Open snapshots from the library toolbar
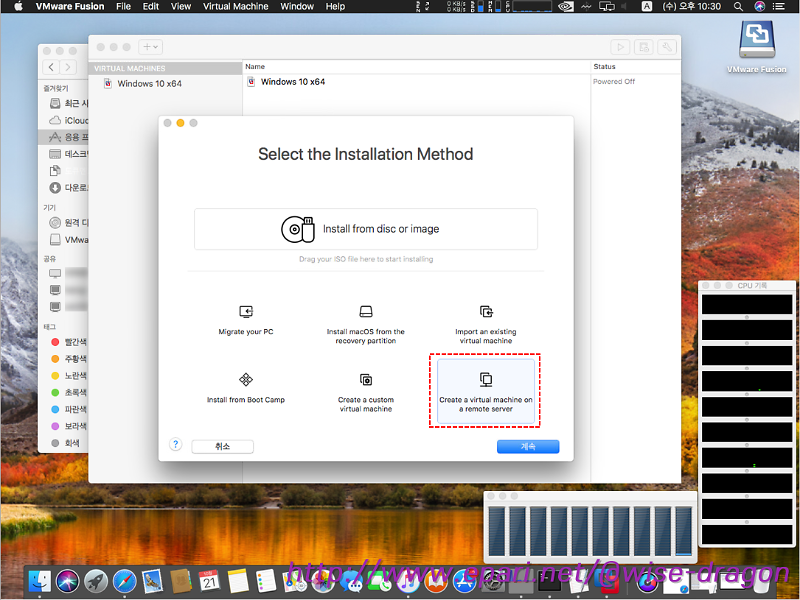This screenshot has width=800, height=600. pyautogui.click(x=644, y=47)
